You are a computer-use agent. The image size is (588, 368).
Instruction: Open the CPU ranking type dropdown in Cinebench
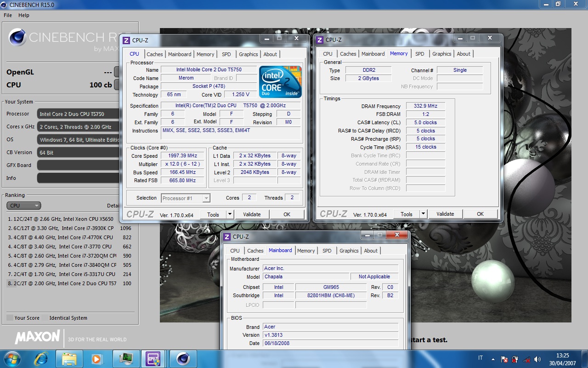(x=24, y=206)
